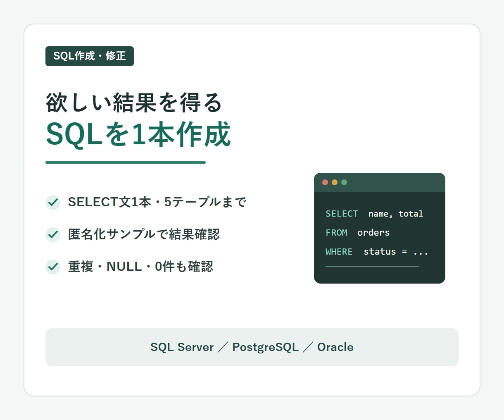This screenshot has width=504, height=420.
Task: Click the SQL作成・修正 badge
Action: (90, 56)
